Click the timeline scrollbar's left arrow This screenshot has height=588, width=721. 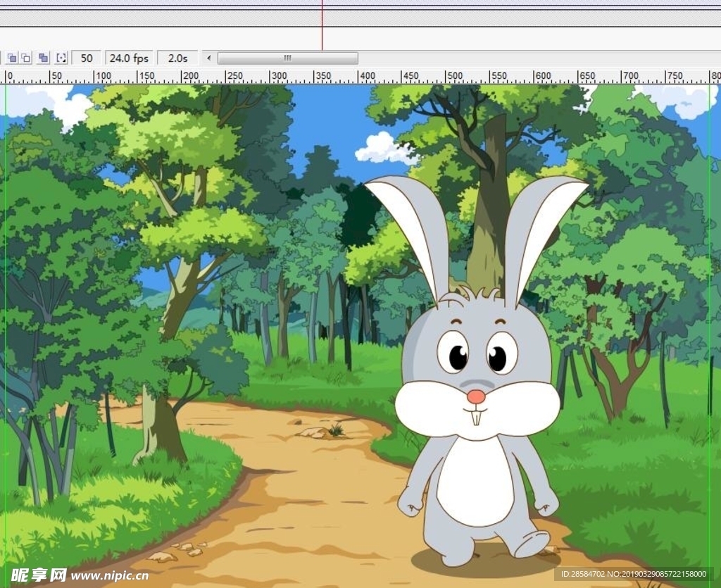click(208, 58)
